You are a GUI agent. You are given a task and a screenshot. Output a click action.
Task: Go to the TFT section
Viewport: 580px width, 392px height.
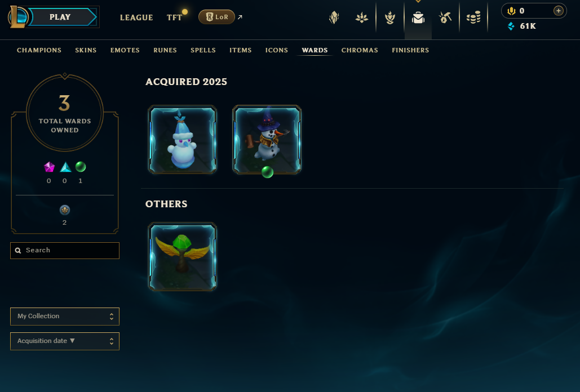(174, 17)
